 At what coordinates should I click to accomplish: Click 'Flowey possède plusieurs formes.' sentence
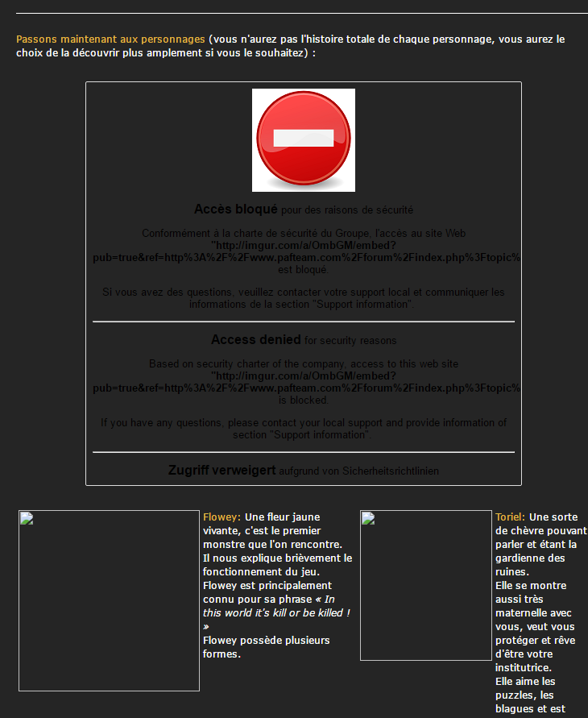click(267, 647)
